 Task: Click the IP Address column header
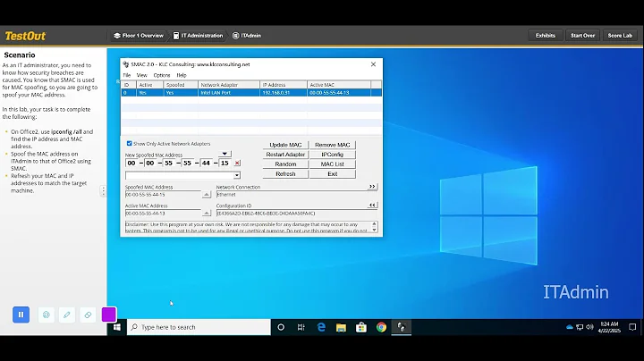(284, 85)
